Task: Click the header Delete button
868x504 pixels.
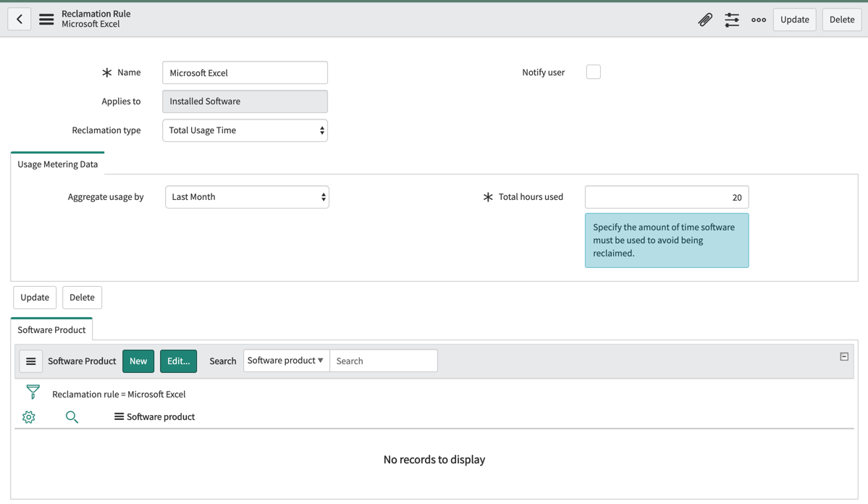Action: [x=841, y=20]
